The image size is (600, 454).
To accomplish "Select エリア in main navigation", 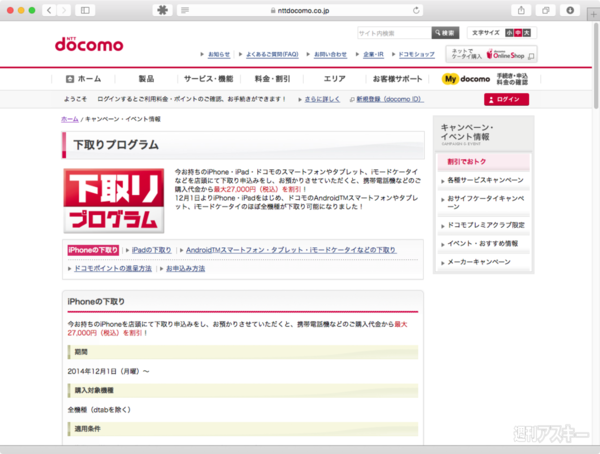I will pos(334,79).
